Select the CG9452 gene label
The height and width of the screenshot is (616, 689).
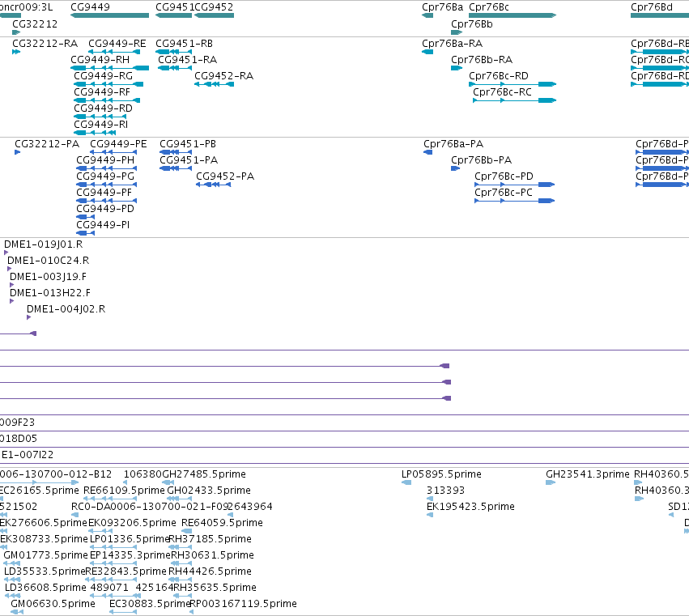tap(214, 7)
